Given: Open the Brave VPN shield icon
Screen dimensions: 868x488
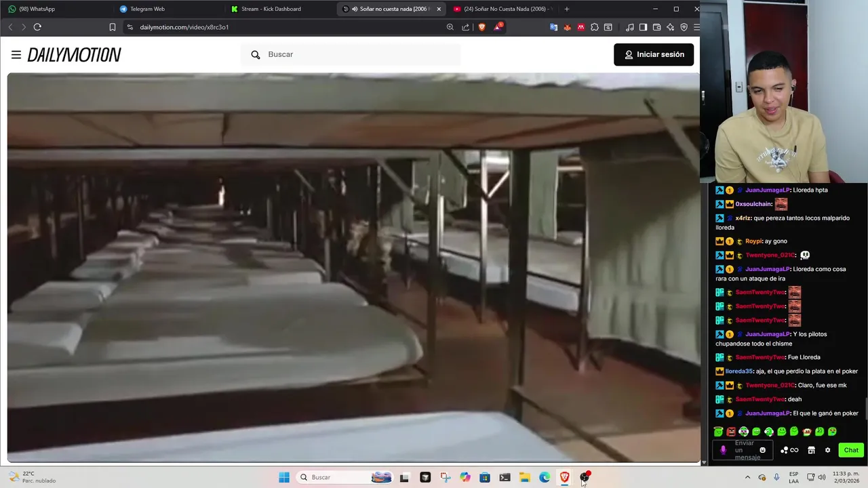Looking at the screenshot, I should coord(684,27).
